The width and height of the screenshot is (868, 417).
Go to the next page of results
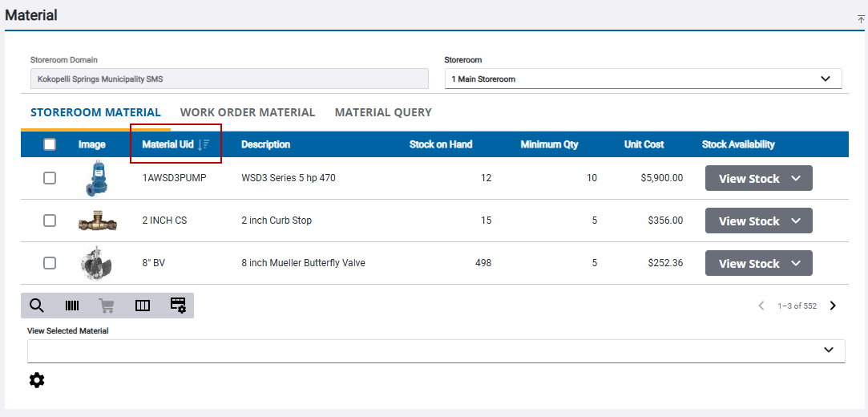tap(833, 306)
